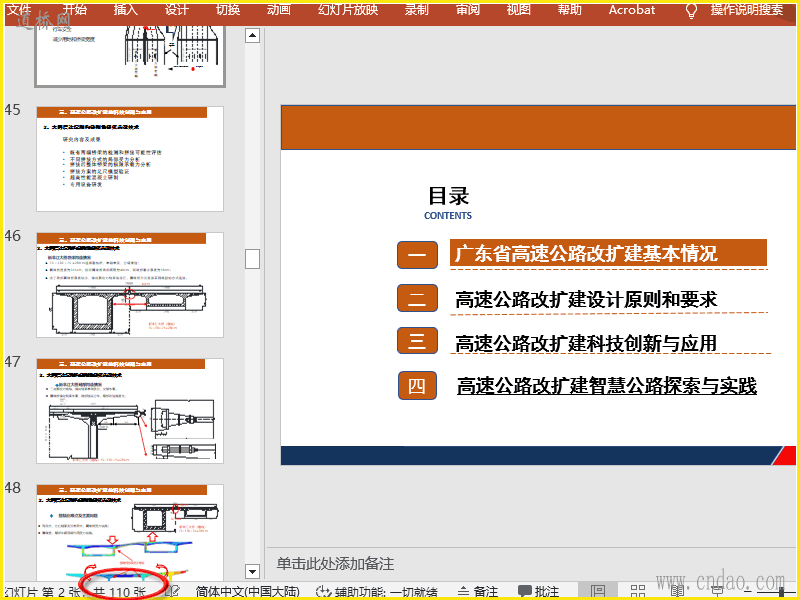Screen dimensions: 800x600
Task: Click the 目录 title on the slide
Action: (x=448, y=196)
